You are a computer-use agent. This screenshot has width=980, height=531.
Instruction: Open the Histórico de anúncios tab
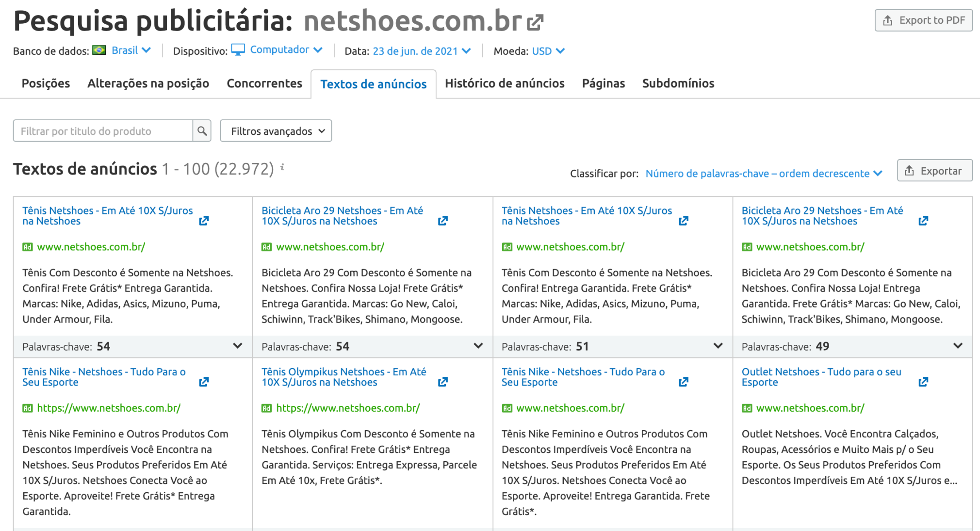click(505, 83)
